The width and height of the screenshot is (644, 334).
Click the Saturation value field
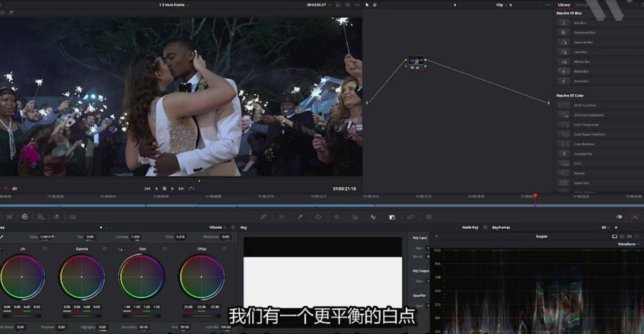(144, 327)
